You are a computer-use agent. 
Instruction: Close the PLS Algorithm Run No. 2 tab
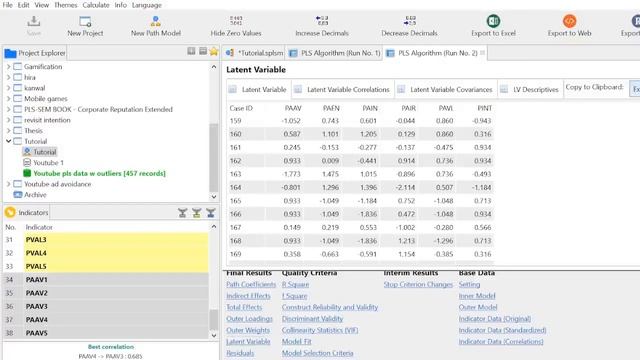tap(482, 53)
